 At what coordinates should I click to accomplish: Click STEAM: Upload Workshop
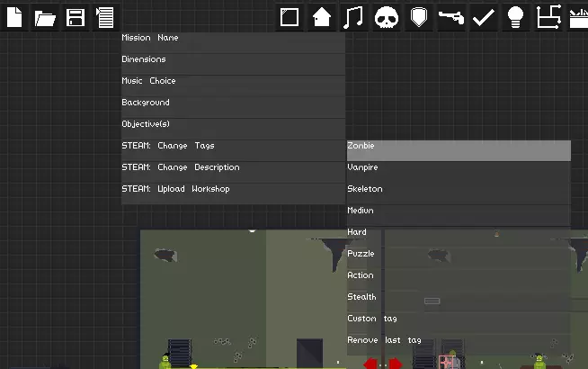tap(233, 193)
